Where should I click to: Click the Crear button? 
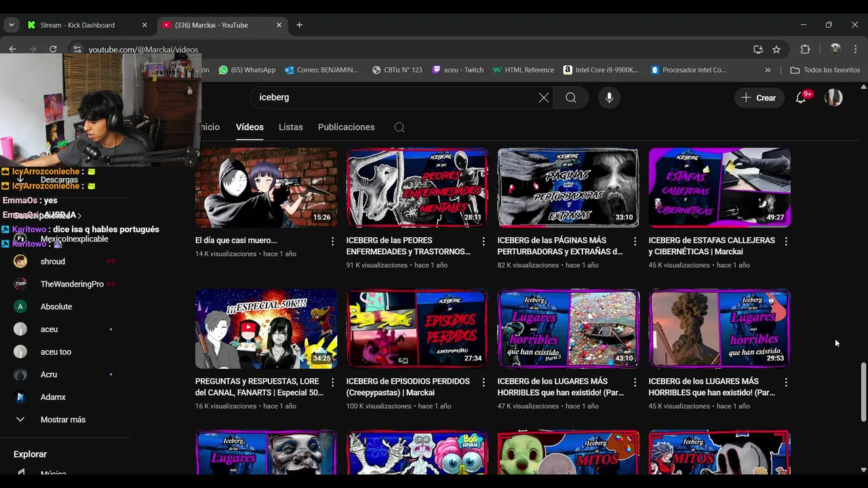tap(759, 98)
